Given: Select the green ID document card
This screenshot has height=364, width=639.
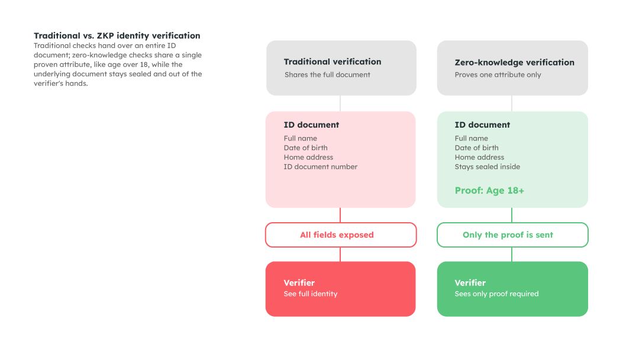Looking at the screenshot, I should pyautogui.click(x=512, y=160).
